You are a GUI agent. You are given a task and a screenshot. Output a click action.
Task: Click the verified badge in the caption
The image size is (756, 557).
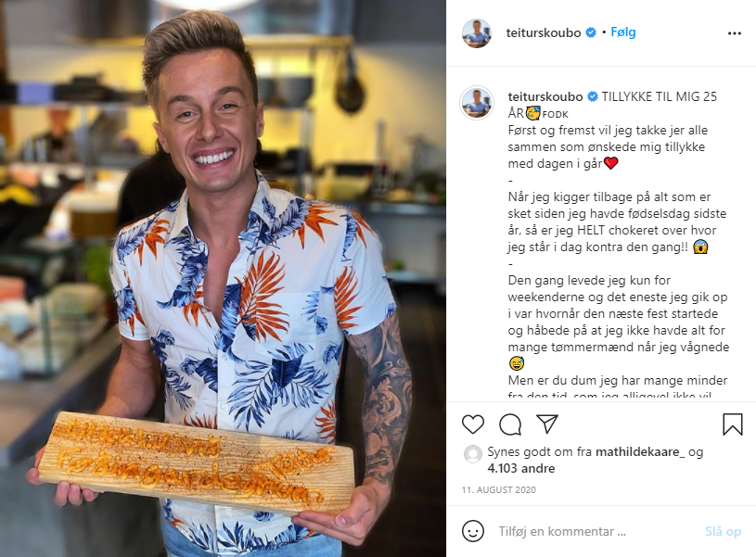[593, 96]
